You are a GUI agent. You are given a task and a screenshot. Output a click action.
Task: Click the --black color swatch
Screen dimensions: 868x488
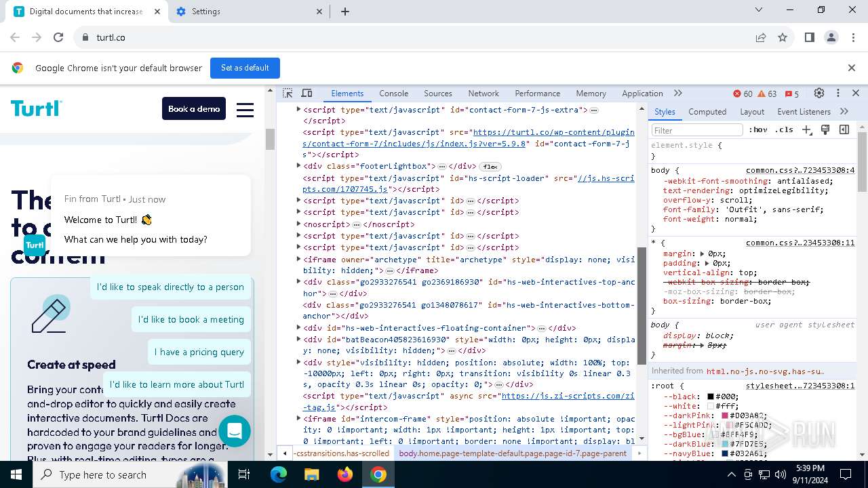coord(711,396)
